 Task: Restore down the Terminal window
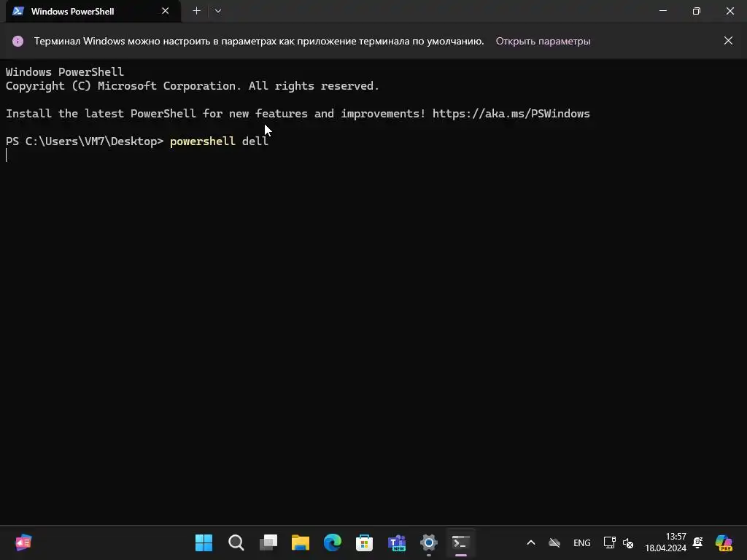pos(696,11)
